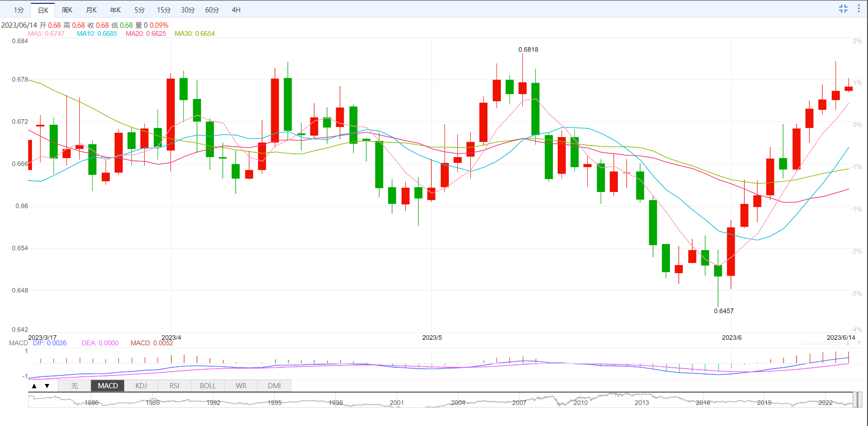Screen dimensions: 868x426
Task: Turn off indicators with the 无 option
Action: [74, 386]
